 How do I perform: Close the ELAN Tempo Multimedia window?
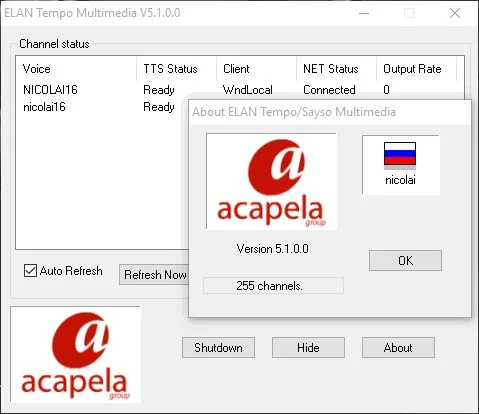coord(455,13)
